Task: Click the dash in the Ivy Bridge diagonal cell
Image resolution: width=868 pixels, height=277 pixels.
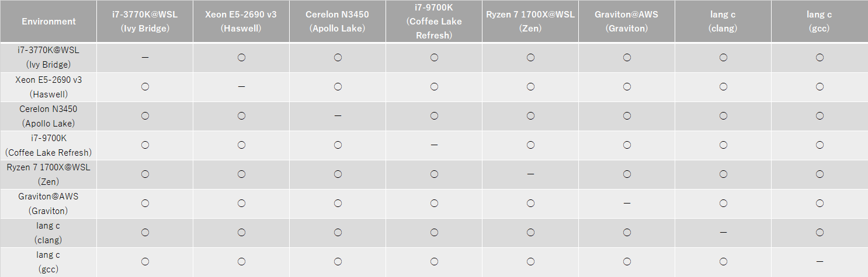Action: click(x=145, y=58)
